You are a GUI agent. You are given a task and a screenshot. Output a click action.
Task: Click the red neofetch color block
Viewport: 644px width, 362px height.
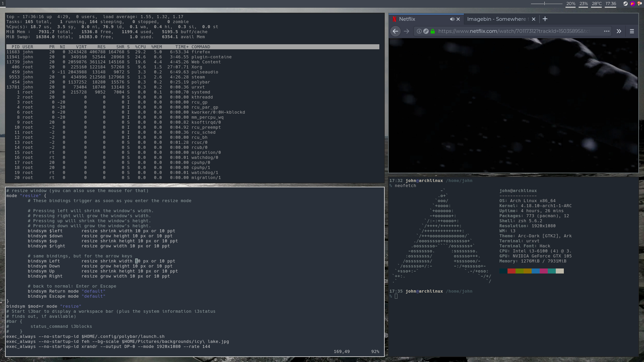pyautogui.click(x=512, y=271)
